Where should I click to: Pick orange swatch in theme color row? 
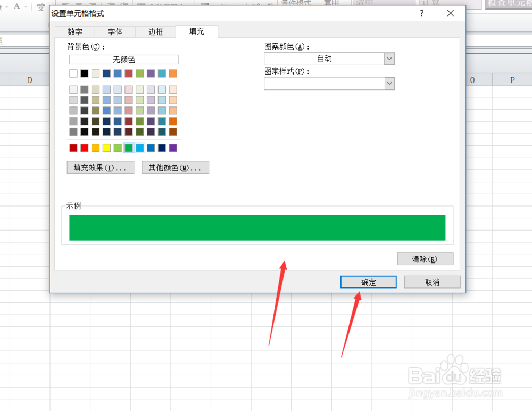tap(173, 73)
